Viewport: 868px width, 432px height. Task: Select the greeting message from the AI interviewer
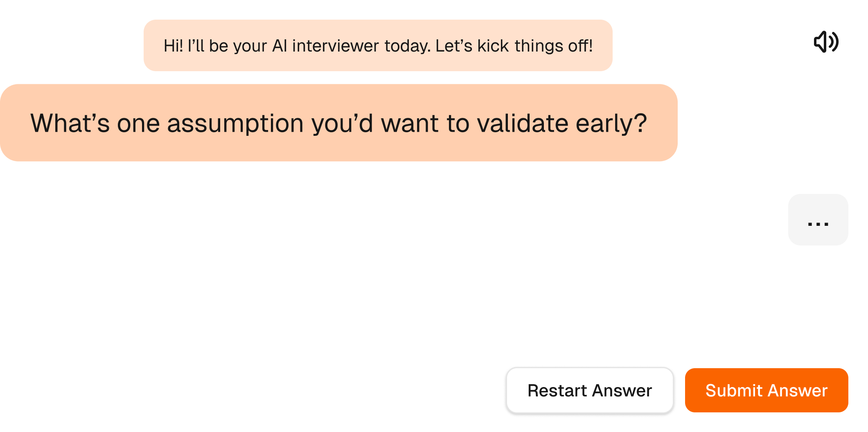tap(378, 45)
